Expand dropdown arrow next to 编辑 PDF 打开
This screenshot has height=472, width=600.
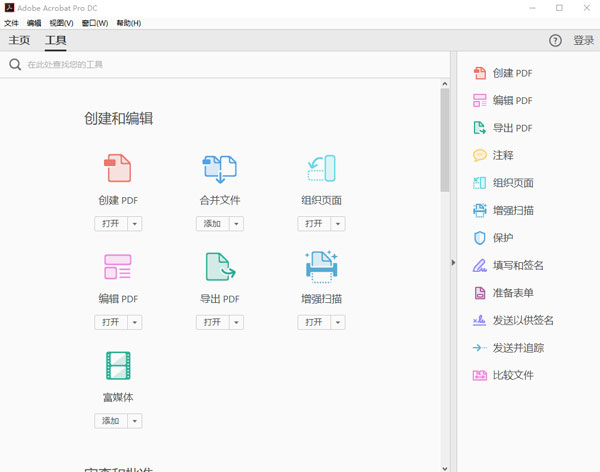pyautogui.click(x=135, y=322)
